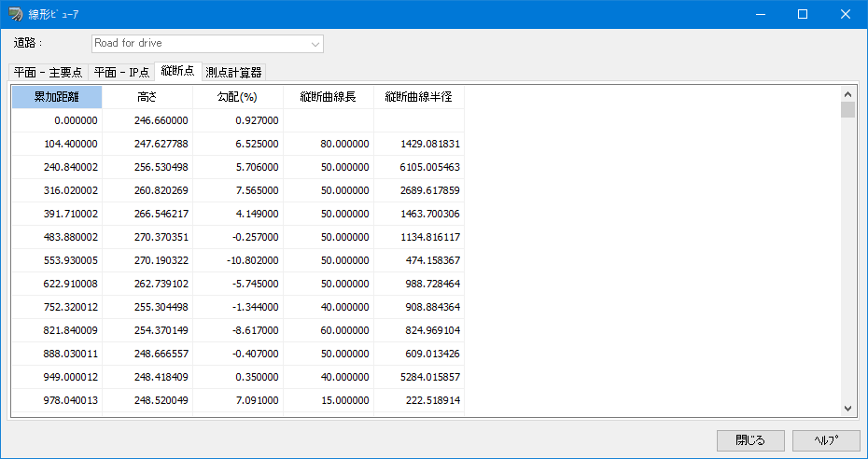The height and width of the screenshot is (459, 868).
Task: Select cell 553.930005
Action: point(56,260)
